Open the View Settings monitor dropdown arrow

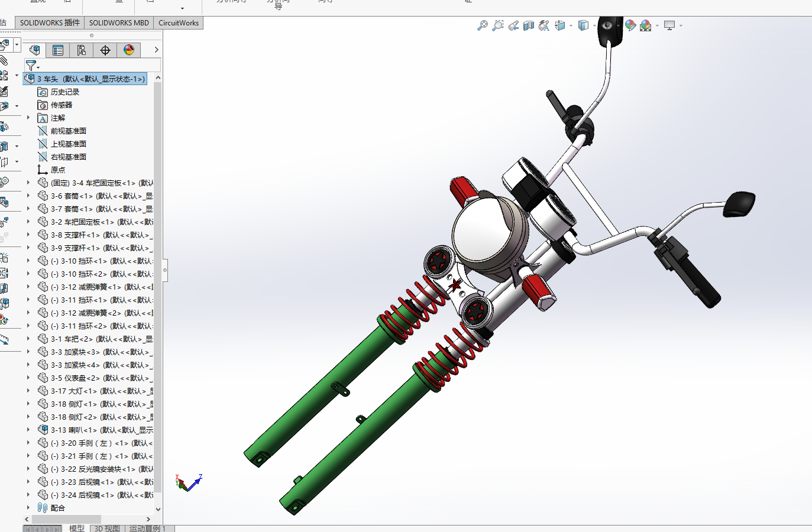point(681,25)
